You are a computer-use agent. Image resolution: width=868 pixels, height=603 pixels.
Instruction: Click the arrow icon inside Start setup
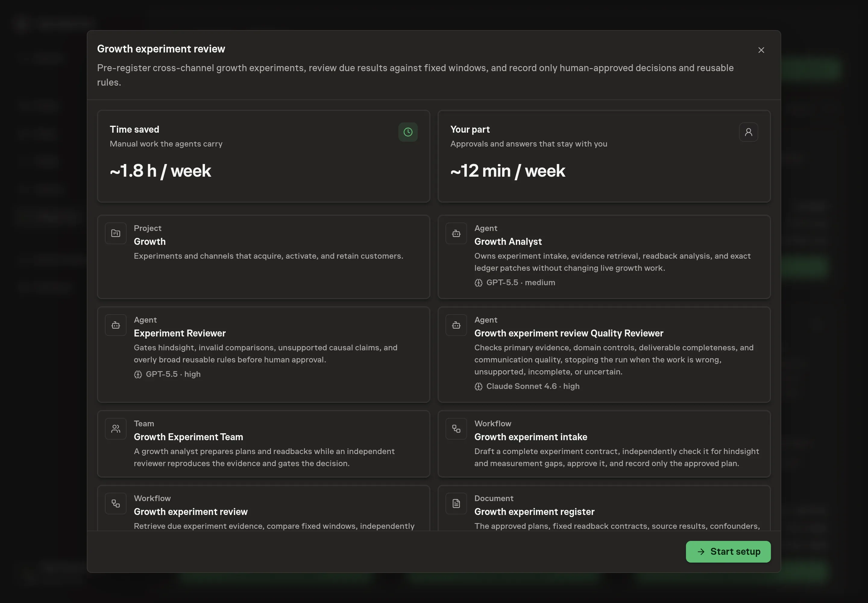point(701,552)
